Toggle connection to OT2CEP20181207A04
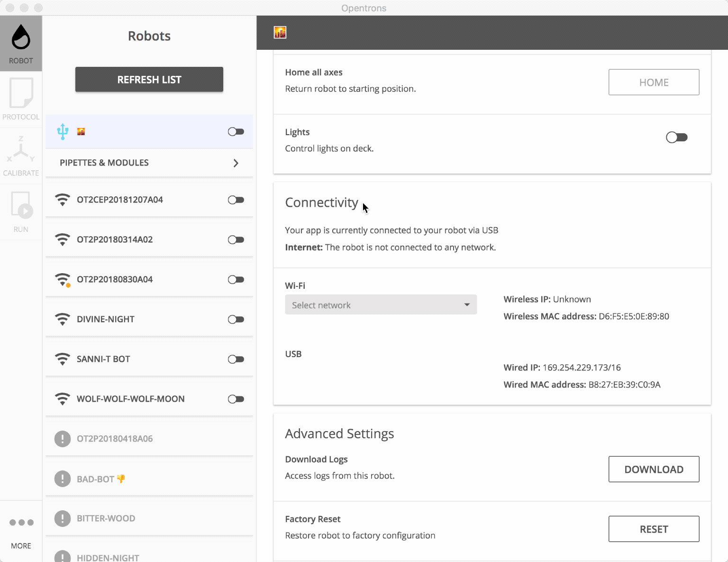 236,200
